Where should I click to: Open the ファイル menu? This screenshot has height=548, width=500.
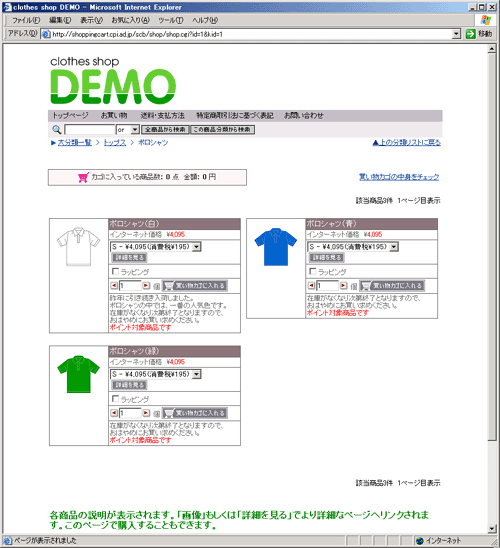tap(26, 20)
